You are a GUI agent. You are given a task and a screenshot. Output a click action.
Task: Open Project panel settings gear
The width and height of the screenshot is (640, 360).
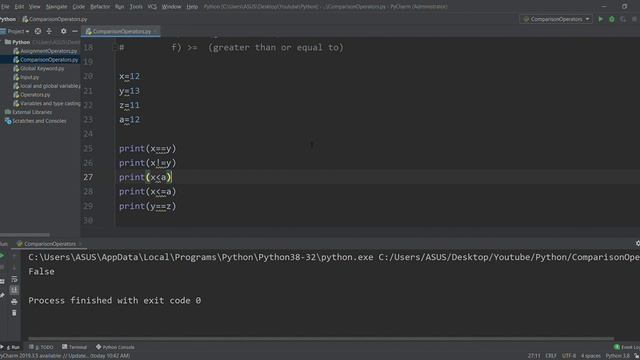[63, 31]
